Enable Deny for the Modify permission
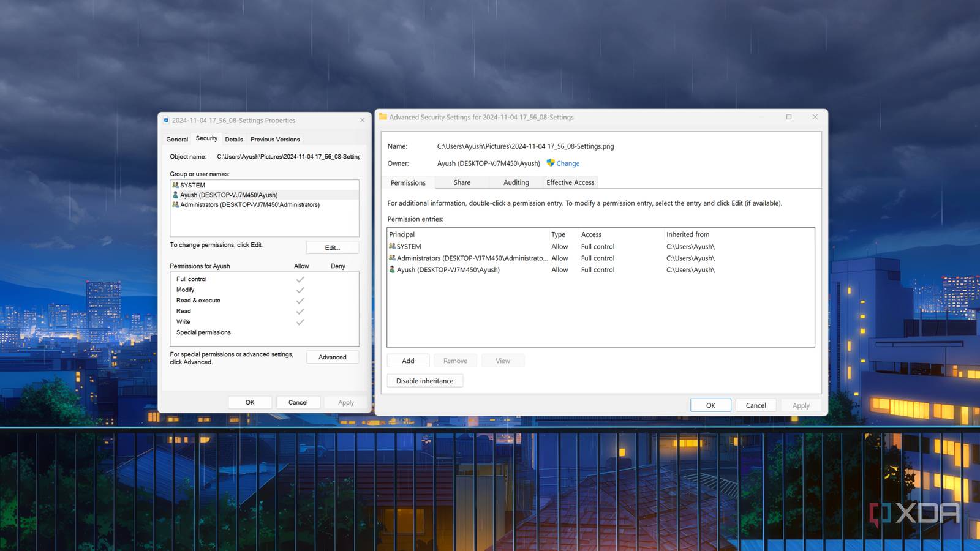This screenshot has height=551, width=980. (337, 290)
